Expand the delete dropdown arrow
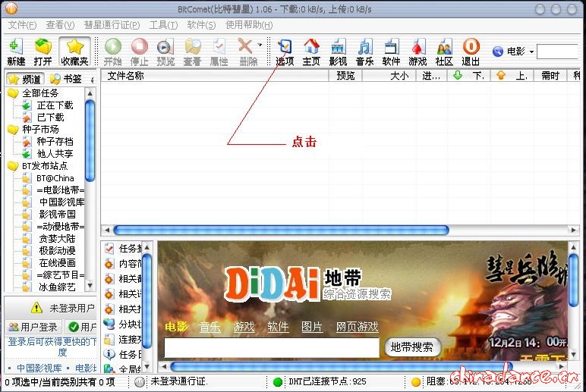The image size is (586, 392). tap(260, 45)
